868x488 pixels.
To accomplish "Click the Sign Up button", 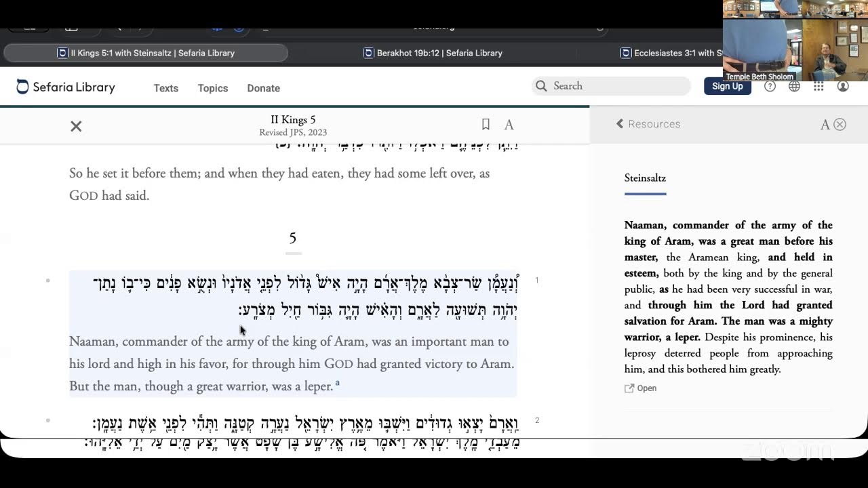I will (x=728, y=86).
